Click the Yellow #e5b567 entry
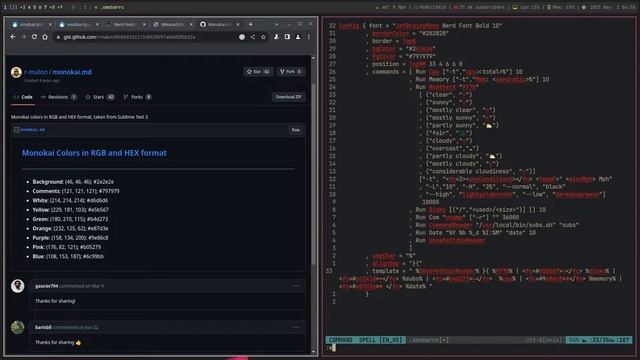The height and width of the screenshot is (360, 640). click(71, 210)
